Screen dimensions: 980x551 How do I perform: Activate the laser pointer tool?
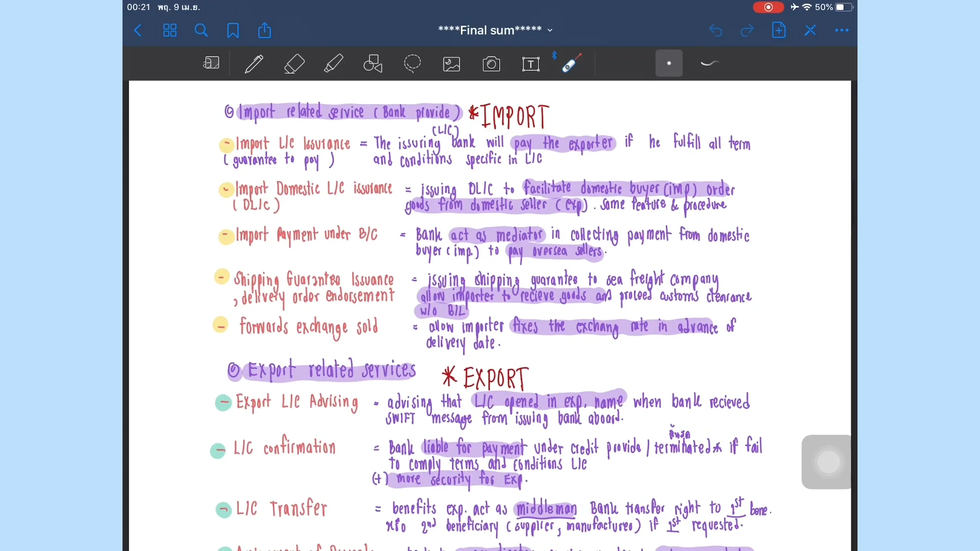571,63
